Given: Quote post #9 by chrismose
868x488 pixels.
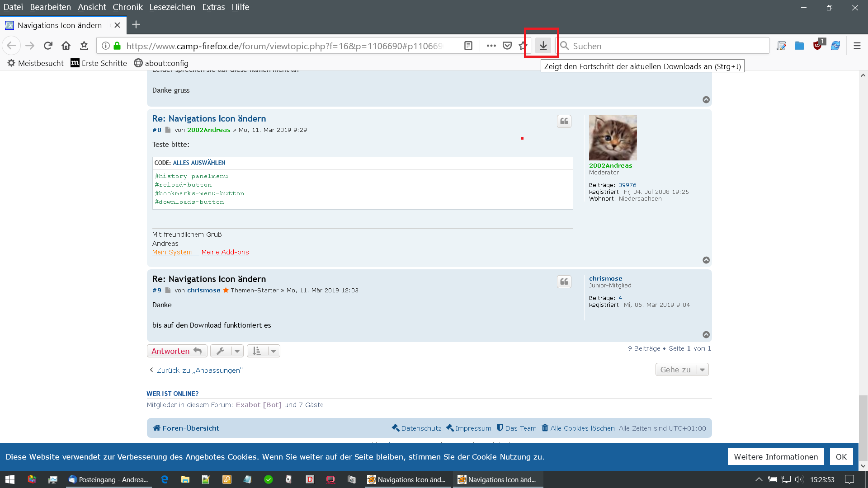Looking at the screenshot, I should (564, 282).
